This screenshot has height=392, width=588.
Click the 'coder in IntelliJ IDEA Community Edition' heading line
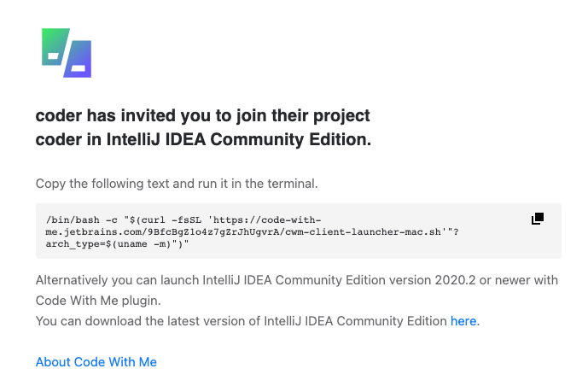click(x=203, y=139)
